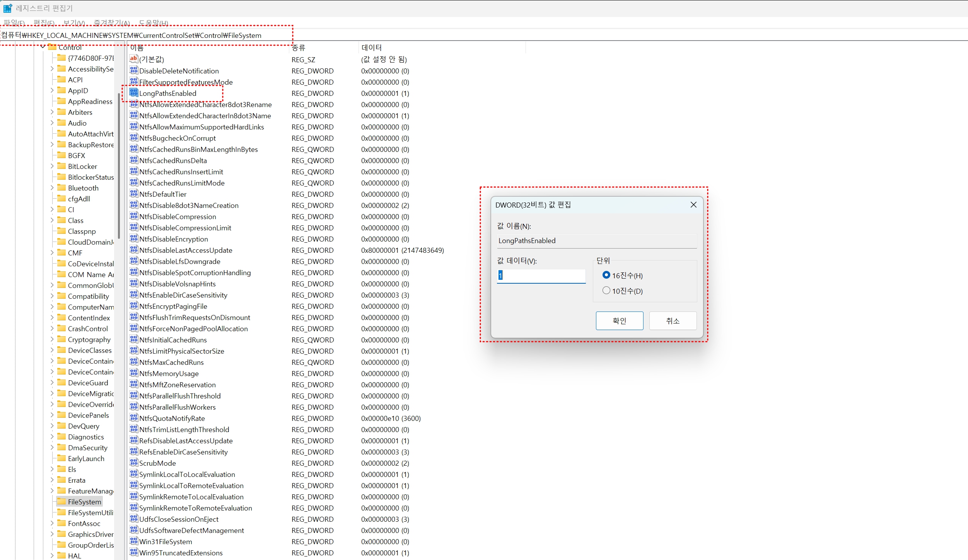Open the 즐겨찾기(A) favorites menu
Screen dimensions: 968x560
(111, 23)
